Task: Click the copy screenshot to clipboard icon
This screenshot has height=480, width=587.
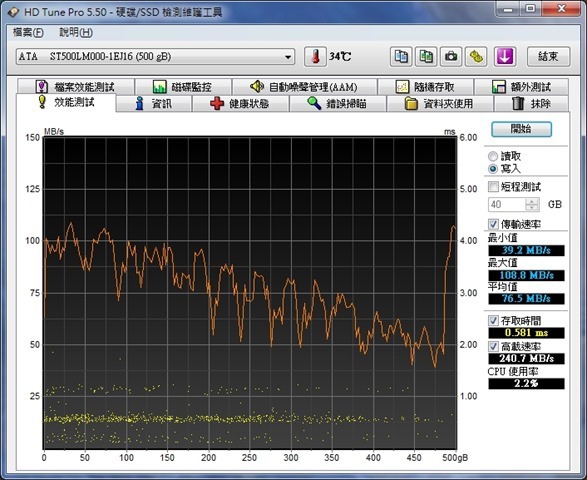Action: tap(426, 57)
